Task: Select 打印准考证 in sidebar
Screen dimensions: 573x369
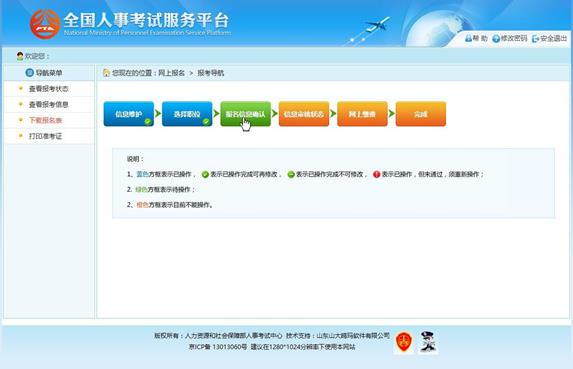Action: click(45, 136)
